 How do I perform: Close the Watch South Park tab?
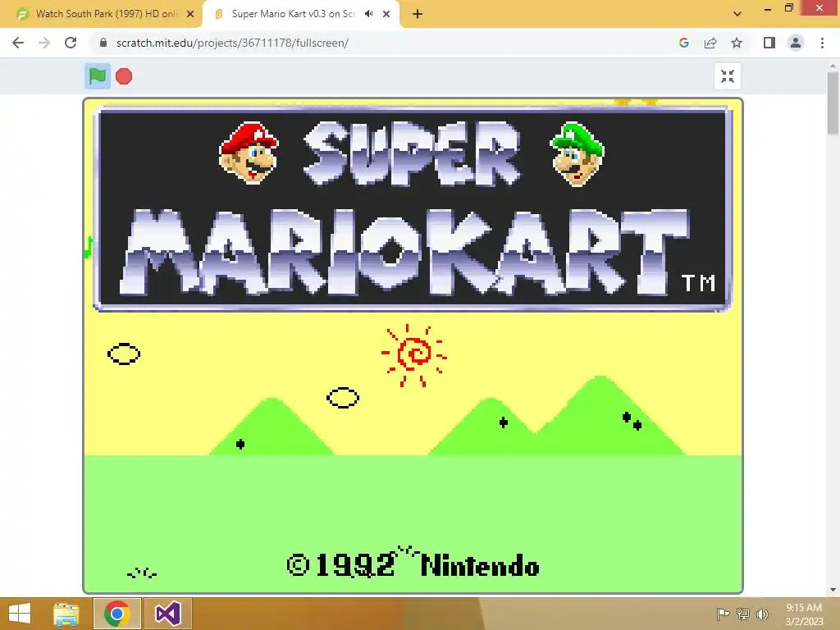pyautogui.click(x=190, y=14)
